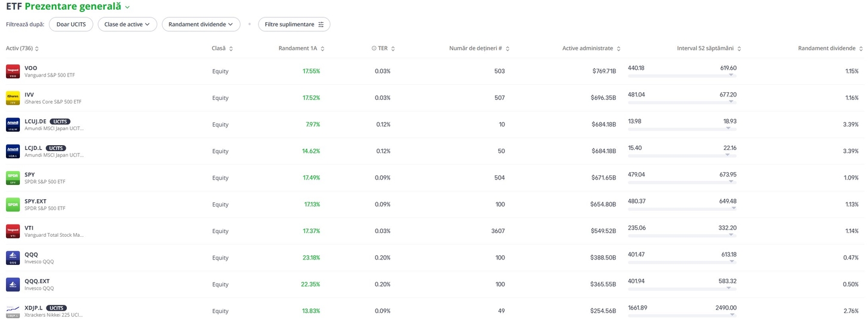The image size is (868, 321).
Task: Click the SPDR SPY green logo icon
Action: point(13,178)
